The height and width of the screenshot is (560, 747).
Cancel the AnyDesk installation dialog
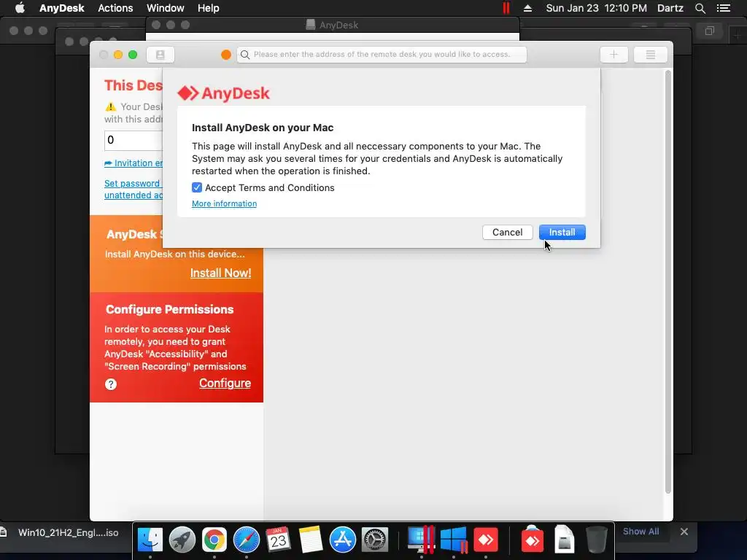tap(508, 233)
